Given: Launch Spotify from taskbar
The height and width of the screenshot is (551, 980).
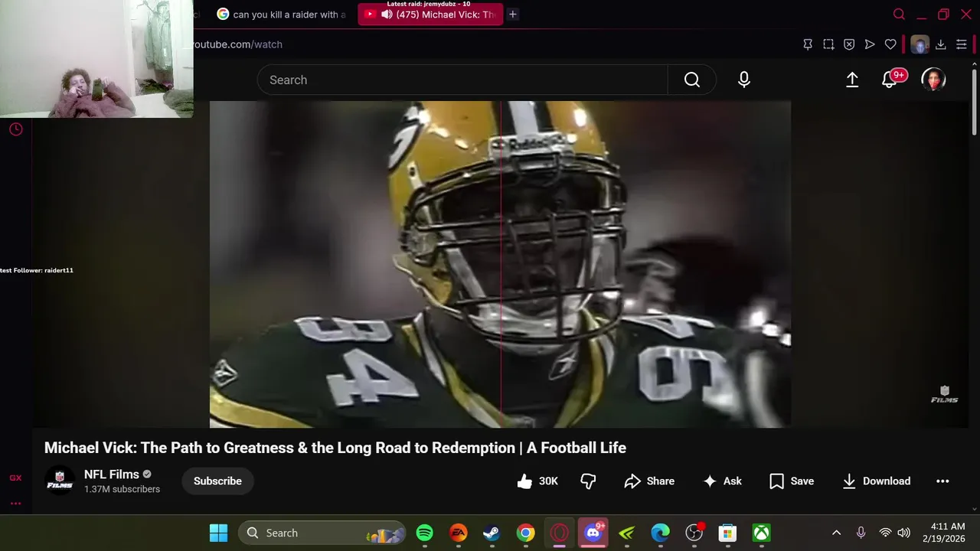Looking at the screenshot, I should pyautogui.click(x=425, y=533).
